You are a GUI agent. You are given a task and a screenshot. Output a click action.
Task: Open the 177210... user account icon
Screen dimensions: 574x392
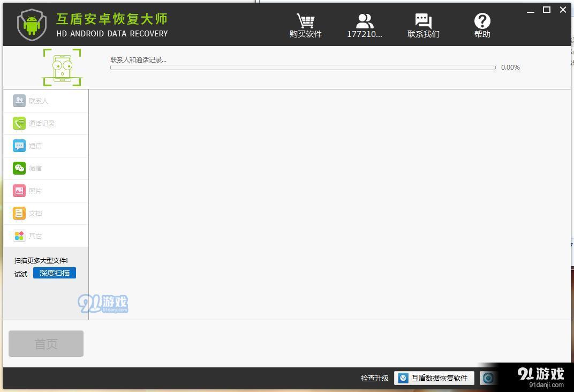pos(365,21)
